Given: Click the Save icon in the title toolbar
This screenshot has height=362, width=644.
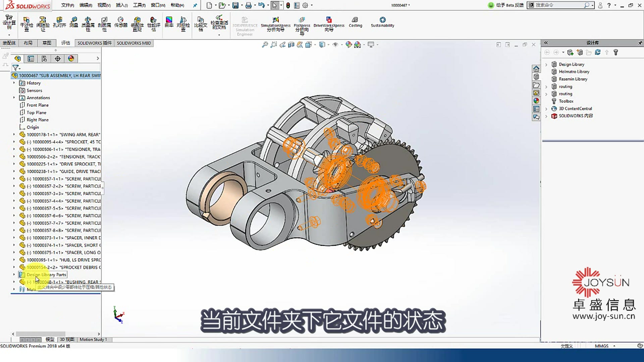Looking at the screenshot, I should (x=235, y=5).
